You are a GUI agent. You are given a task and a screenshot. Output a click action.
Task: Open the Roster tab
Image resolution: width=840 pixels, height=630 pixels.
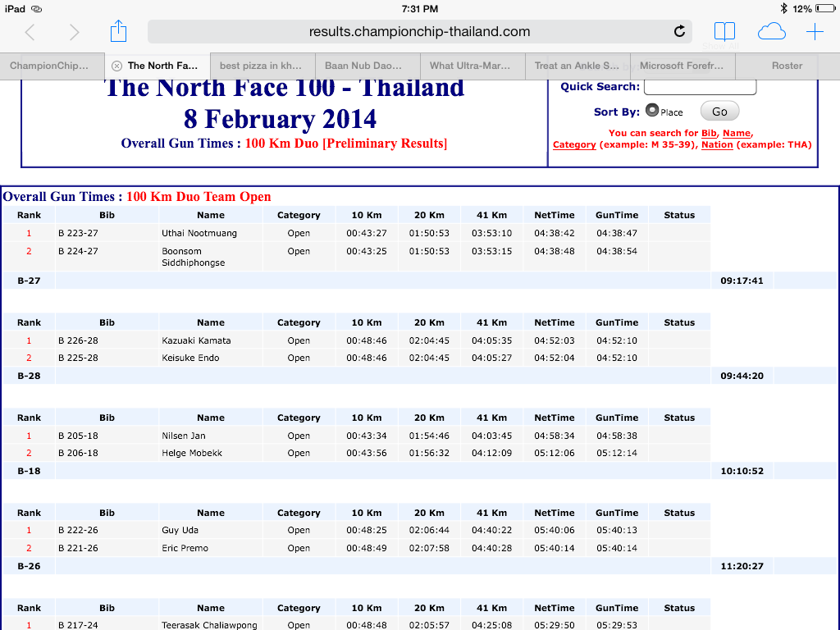(x=787, y=66)
